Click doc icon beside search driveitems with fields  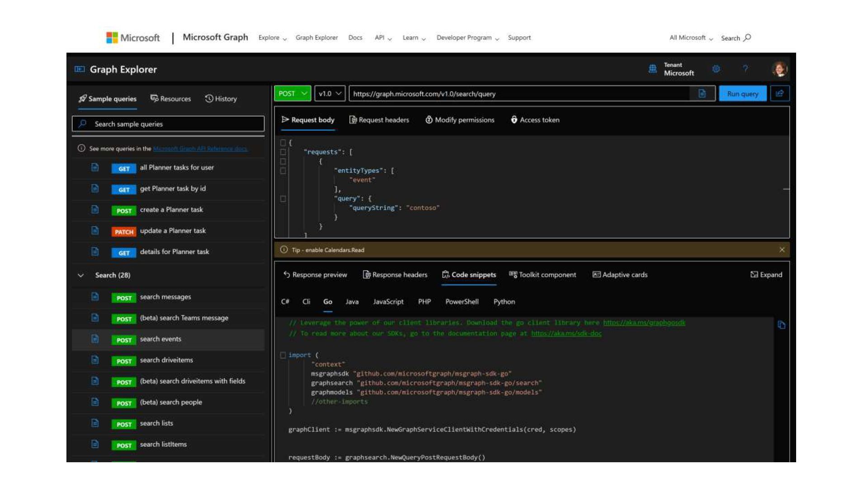pyautogui.click(x=95, y=381)
